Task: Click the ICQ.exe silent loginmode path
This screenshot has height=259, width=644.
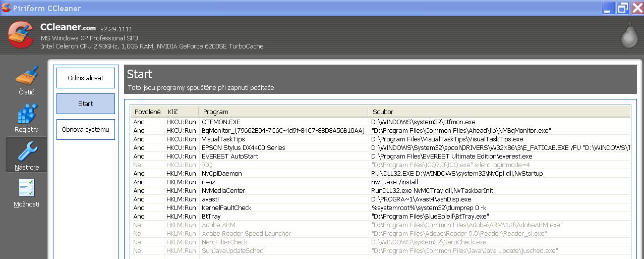Action: pos(450,165)
